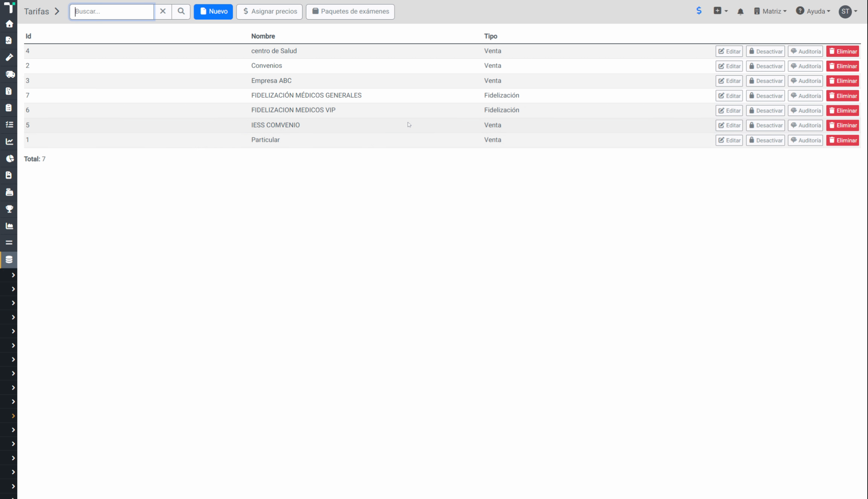Open the notifications bell
Image resolution: width=868 pixels, height=499 pixels.
click(x=740, y=11)
